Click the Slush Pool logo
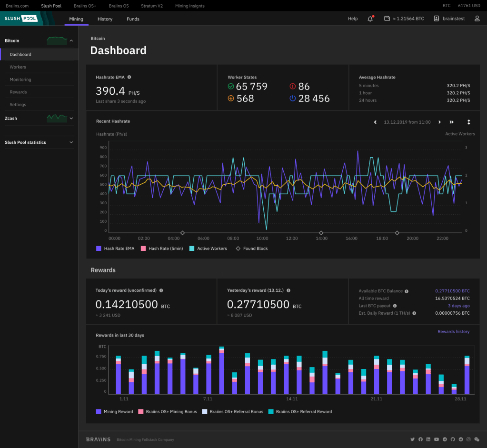 (21, 19)
